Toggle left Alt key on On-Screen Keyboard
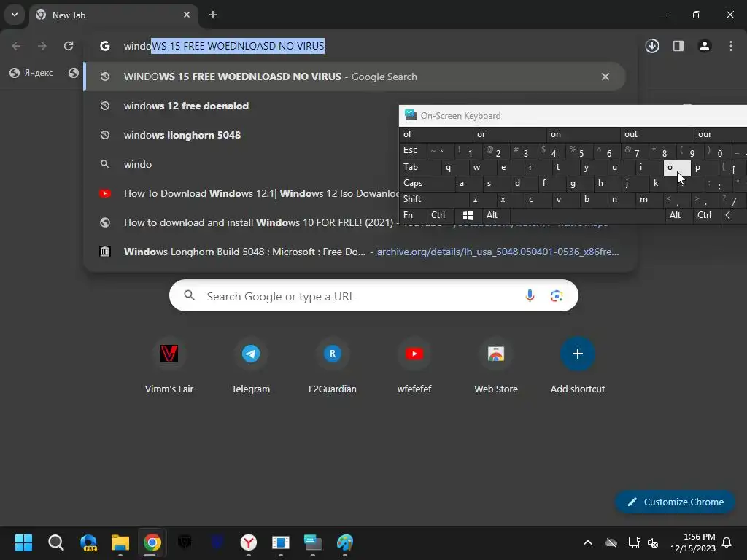Viewport: 747px width, 560px height. pyautogui.click(x=495, y=215)
